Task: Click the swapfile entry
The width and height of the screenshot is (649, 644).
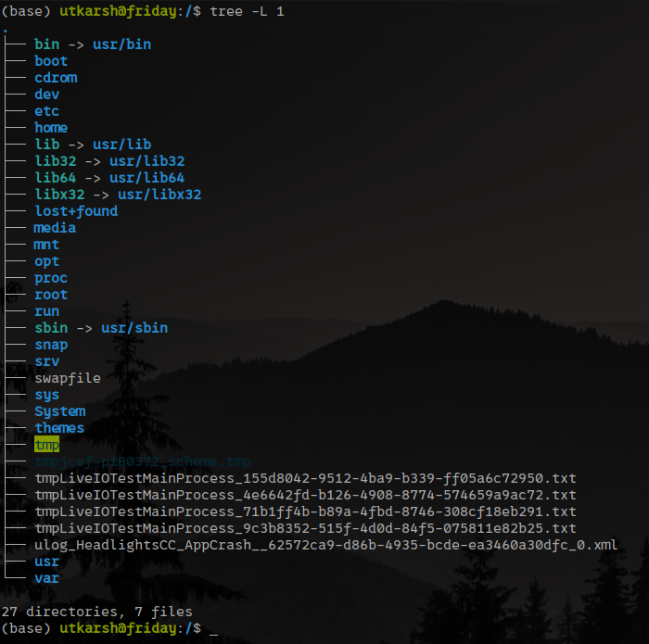Action: coord(68,378)
